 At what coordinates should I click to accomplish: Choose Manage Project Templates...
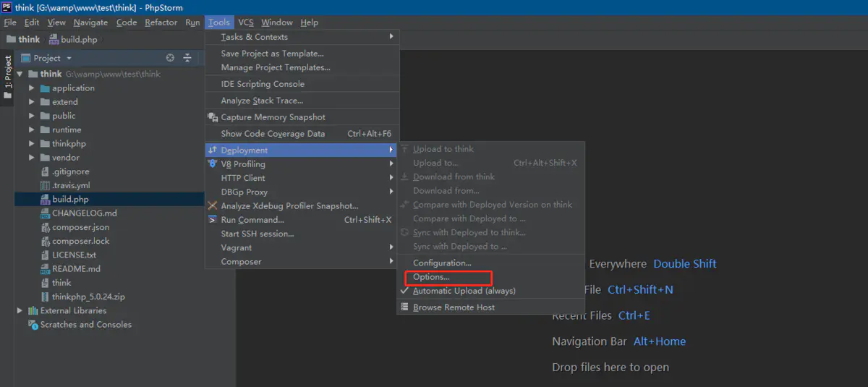tap(276, 67)
